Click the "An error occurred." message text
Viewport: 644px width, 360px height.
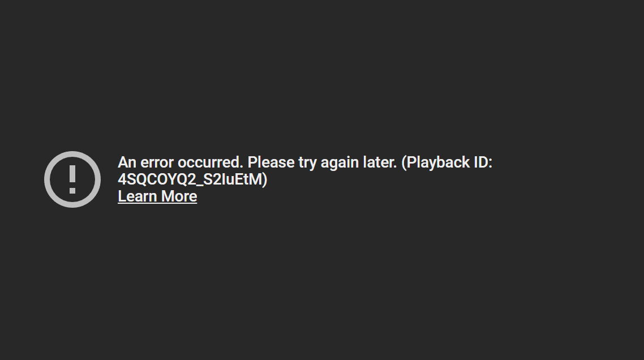point(181,162)
